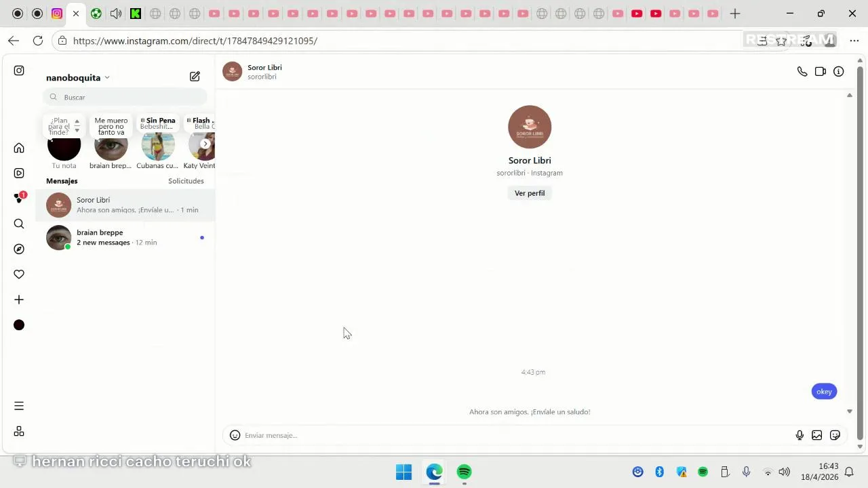Create new post with plus icon
The height and width of the screenshot is (488, 868).
coord(19,300)
